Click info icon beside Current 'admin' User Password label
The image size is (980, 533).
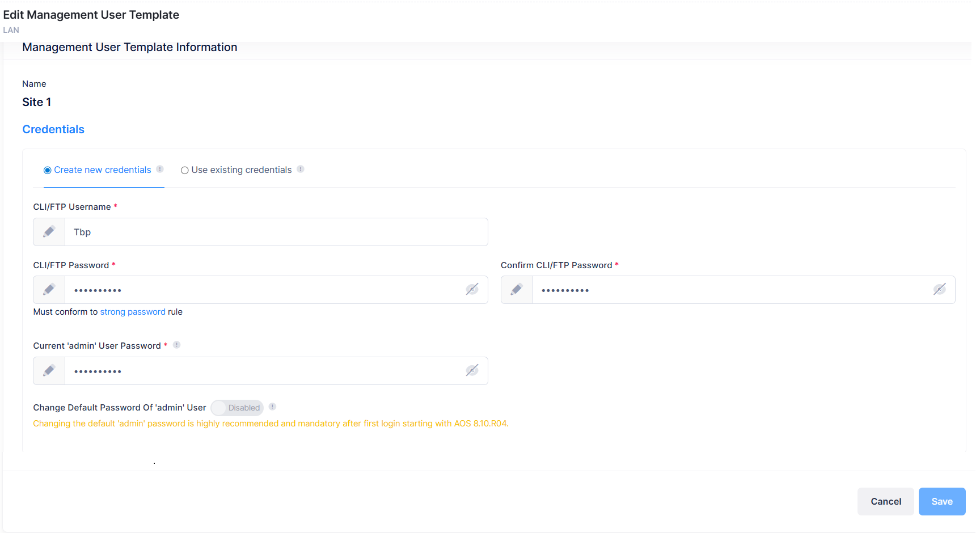tap(177, 345)
